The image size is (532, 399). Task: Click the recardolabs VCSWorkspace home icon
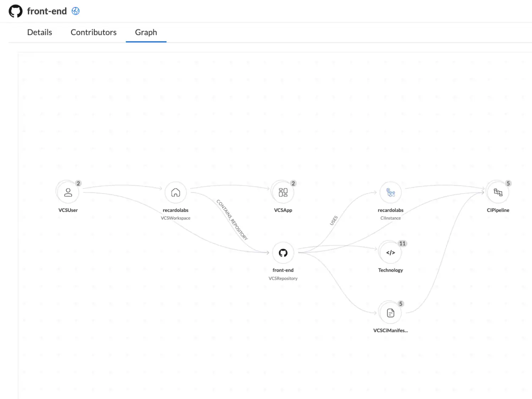click(x=176, y=192)
